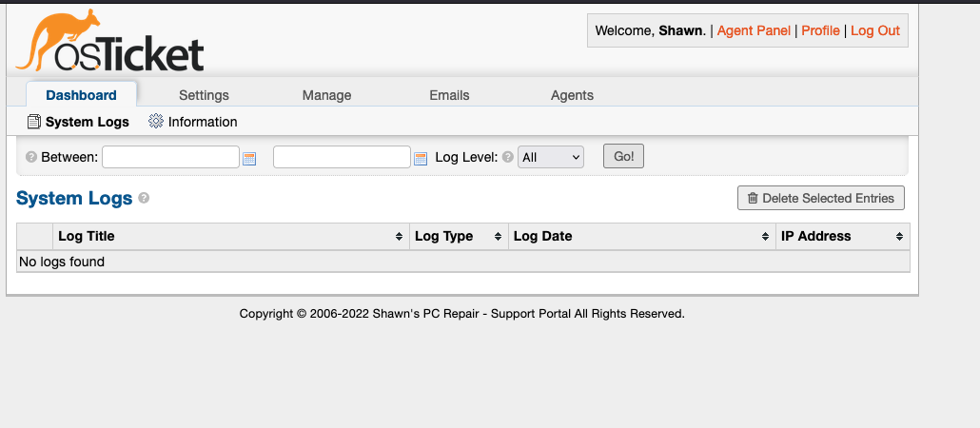
Task: Open the start date calendar picker icon
Action: (249, 159)
